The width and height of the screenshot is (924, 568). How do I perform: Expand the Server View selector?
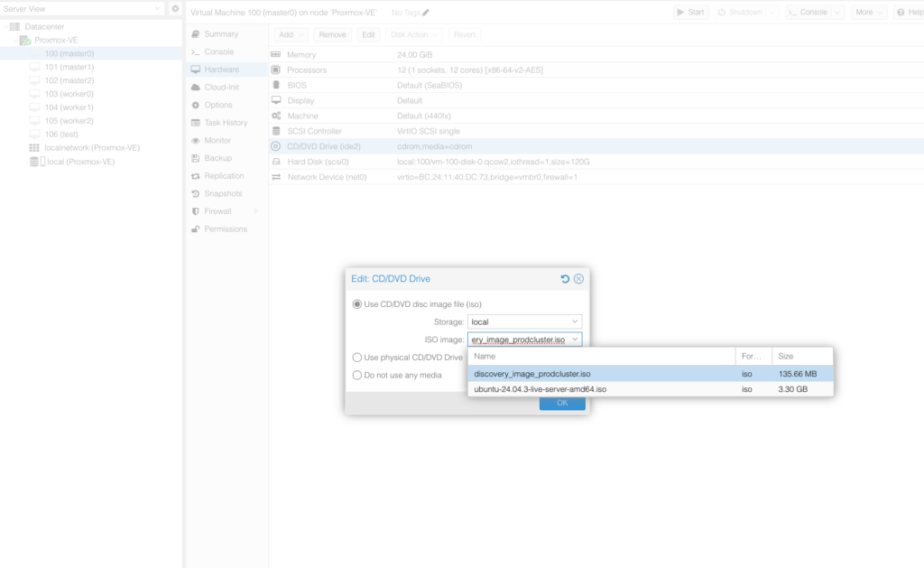tap(83, 8)
